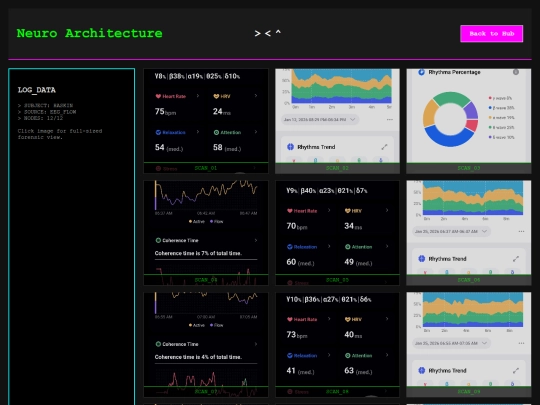Screen dimensions: 540x405
Task: Click the Rhythms Trend brain icon in SCAN_02
Action: [290, 147]
